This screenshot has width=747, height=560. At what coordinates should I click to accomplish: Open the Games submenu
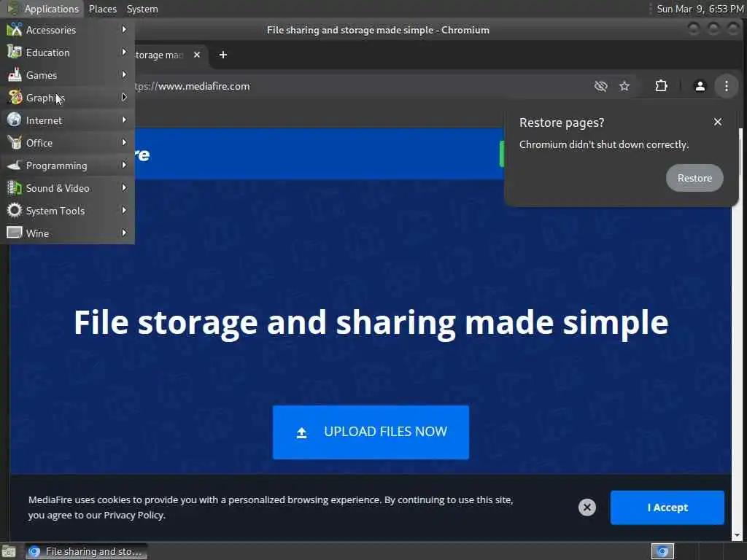click(x=67, y=75)
